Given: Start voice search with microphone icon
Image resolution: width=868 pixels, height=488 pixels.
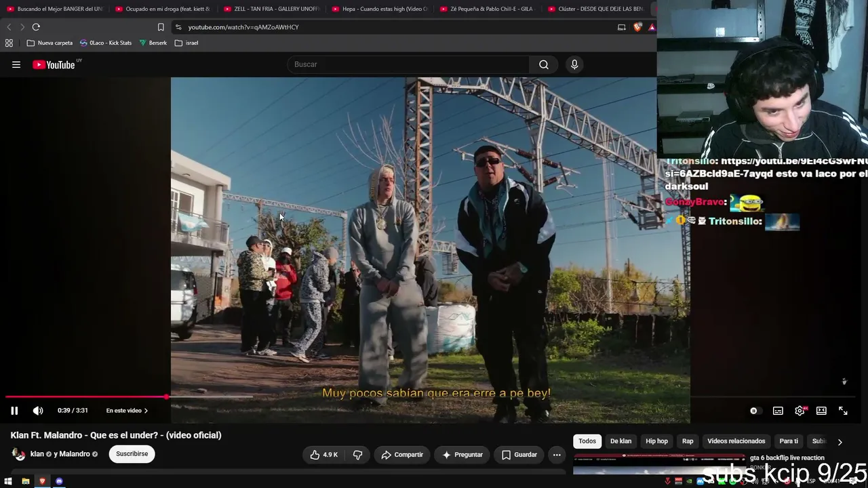Looking at the screenshot, I should [574, 64].
